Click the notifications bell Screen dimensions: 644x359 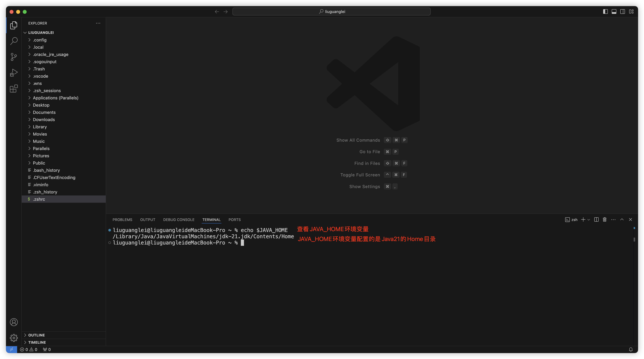coord(631,349)
